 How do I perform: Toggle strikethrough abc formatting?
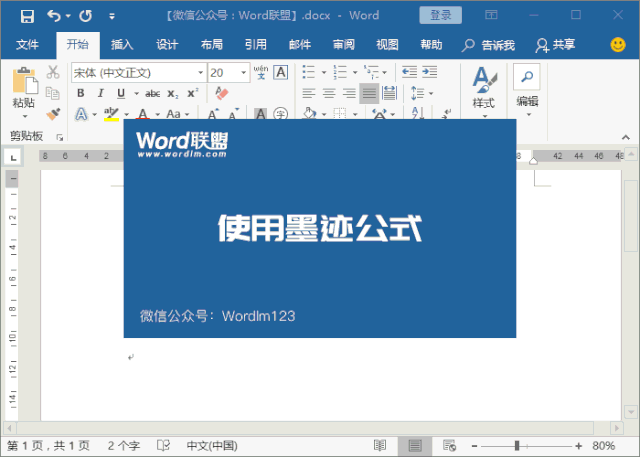click(153, 94)
